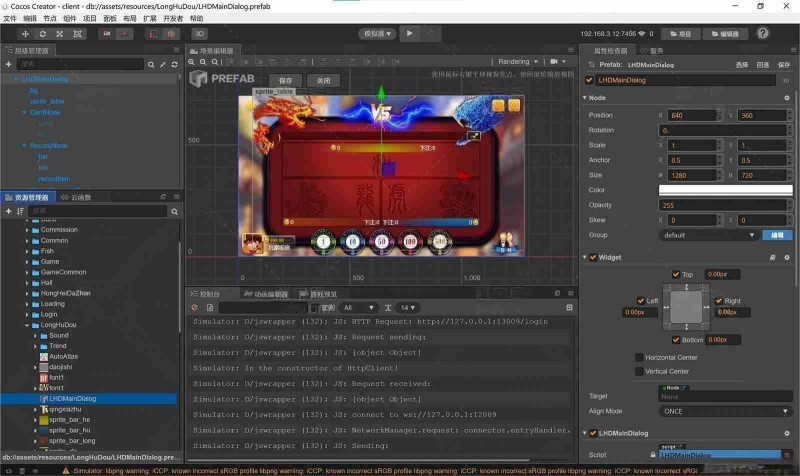Image resolution: width=800 pixels, height=476 pixels.
Task: Save the prefab with 保存 button
Action: 285,81
